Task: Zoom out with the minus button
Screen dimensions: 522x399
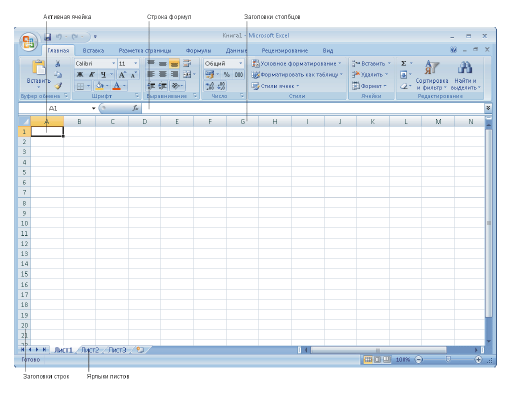Action: [419, 359]
